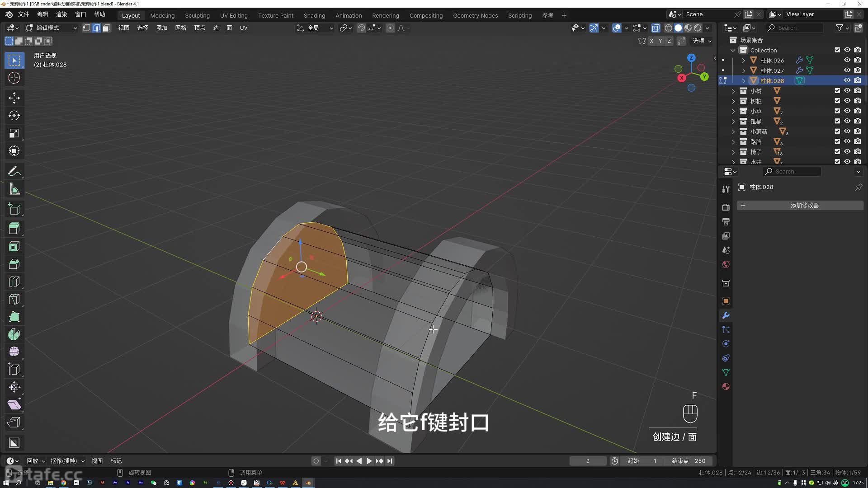Uncheck the 路牌 collection checkbox

[x=837, y=141]
